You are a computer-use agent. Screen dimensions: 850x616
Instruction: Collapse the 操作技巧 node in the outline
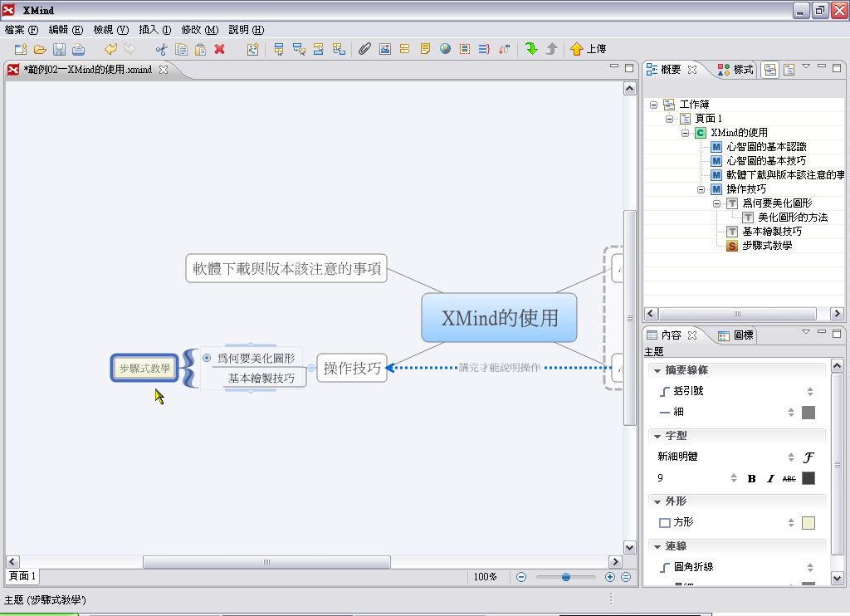point(701,189)
